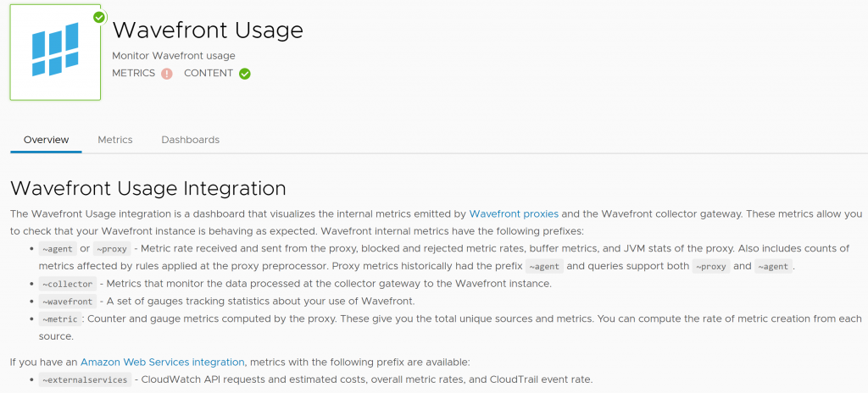
Task: Click the Wavefront Usage title
Action: click(208, 30)
